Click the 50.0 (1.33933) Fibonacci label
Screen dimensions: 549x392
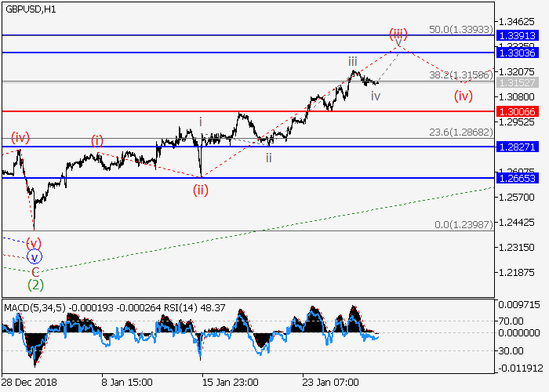[460, 29]
